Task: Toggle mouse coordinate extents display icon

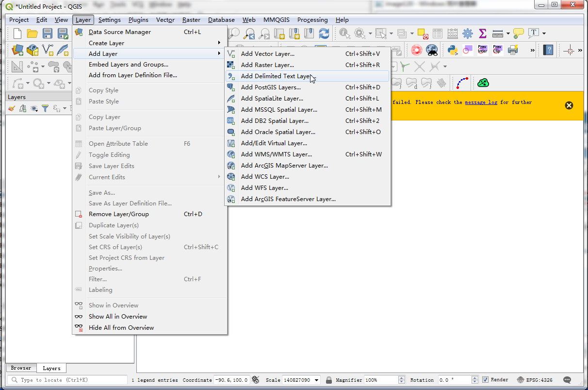Action: click(x=256, y=380)
